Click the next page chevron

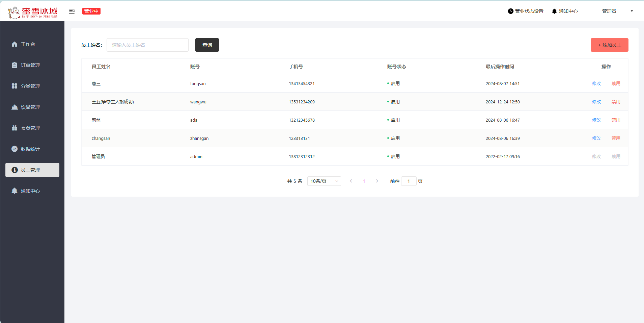tap(377, 181)
